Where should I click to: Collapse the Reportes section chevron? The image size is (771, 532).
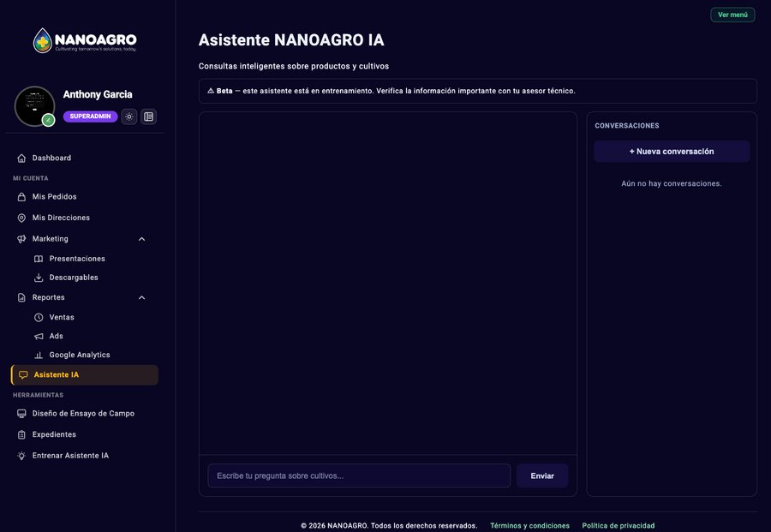141,297
